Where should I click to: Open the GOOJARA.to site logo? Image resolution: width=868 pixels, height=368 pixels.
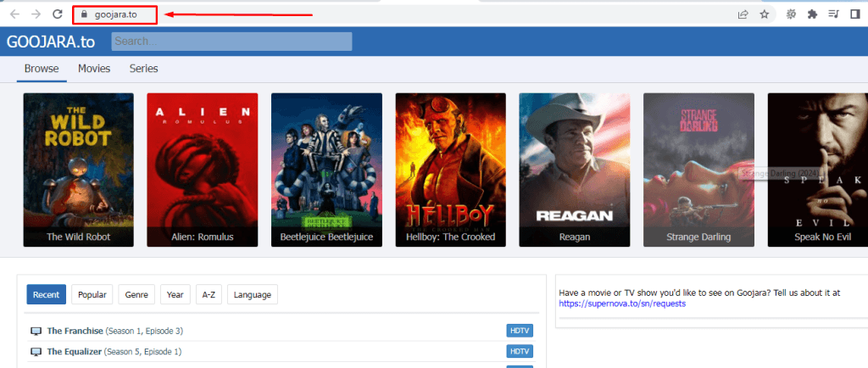(x=50, y=42)
